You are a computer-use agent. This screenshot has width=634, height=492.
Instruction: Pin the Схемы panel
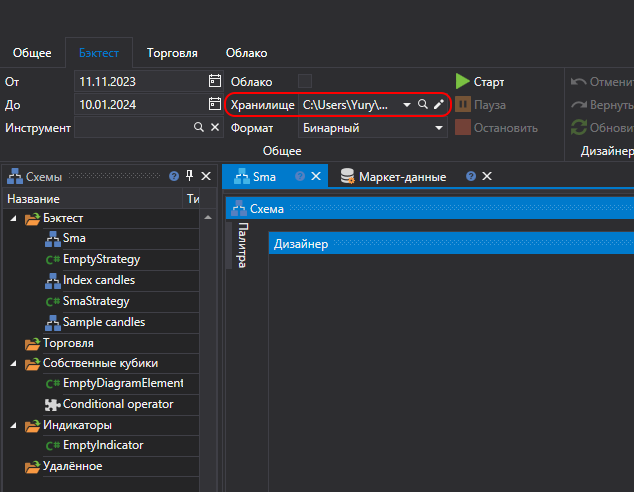pos(189,176)
